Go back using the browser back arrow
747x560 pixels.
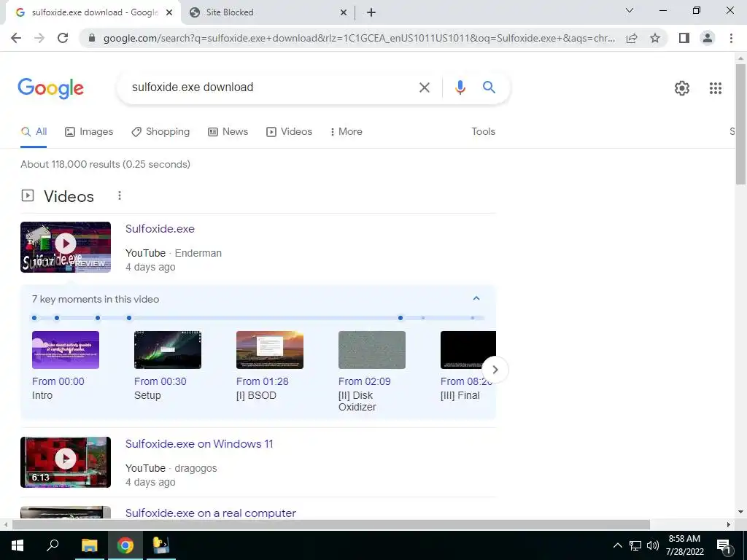click(x=16, y=38)
